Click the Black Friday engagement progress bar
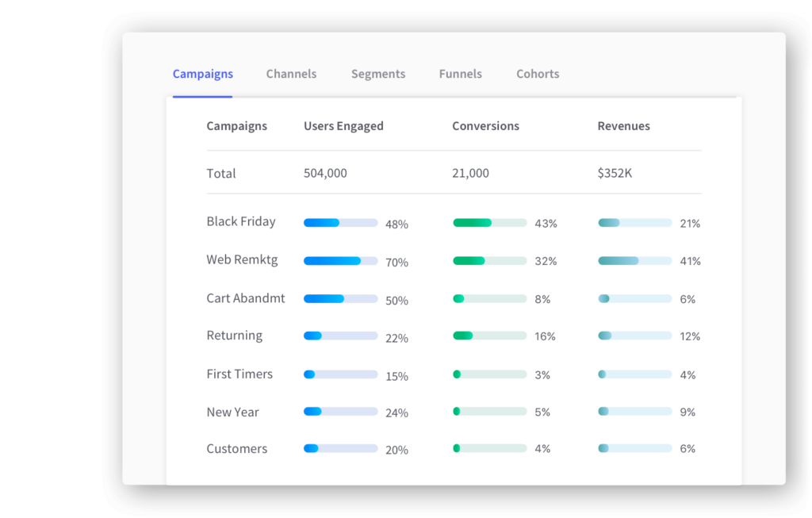 [339, 223]
